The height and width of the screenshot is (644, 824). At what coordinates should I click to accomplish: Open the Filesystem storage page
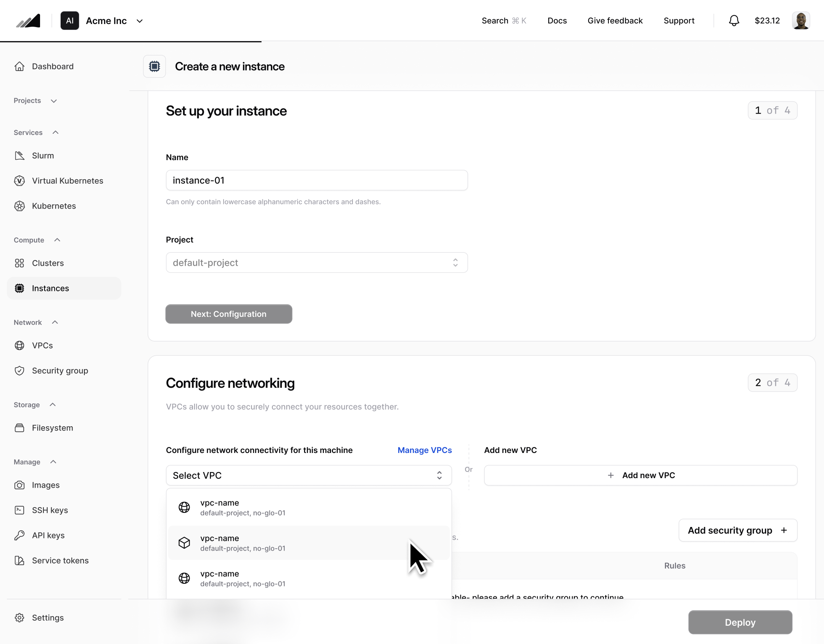click(52, 427)
